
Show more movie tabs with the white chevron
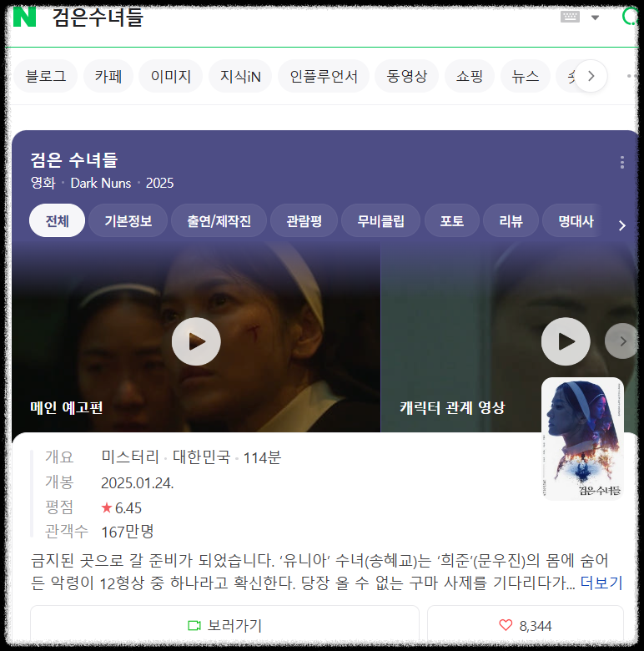pos(621,225)
